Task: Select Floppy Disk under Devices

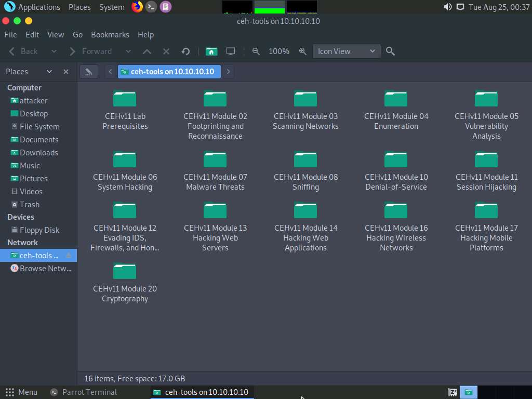Action: pyautogui.click(x=38, y=230)
